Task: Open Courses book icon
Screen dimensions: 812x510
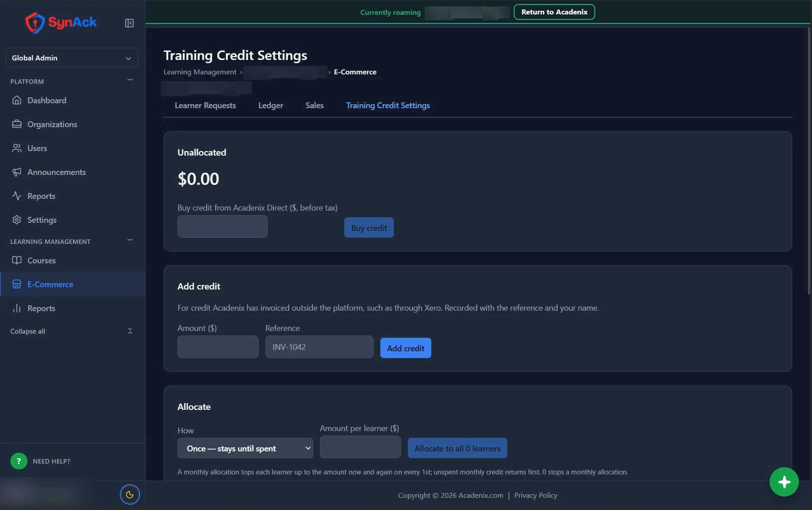Action: click(17, 260)
